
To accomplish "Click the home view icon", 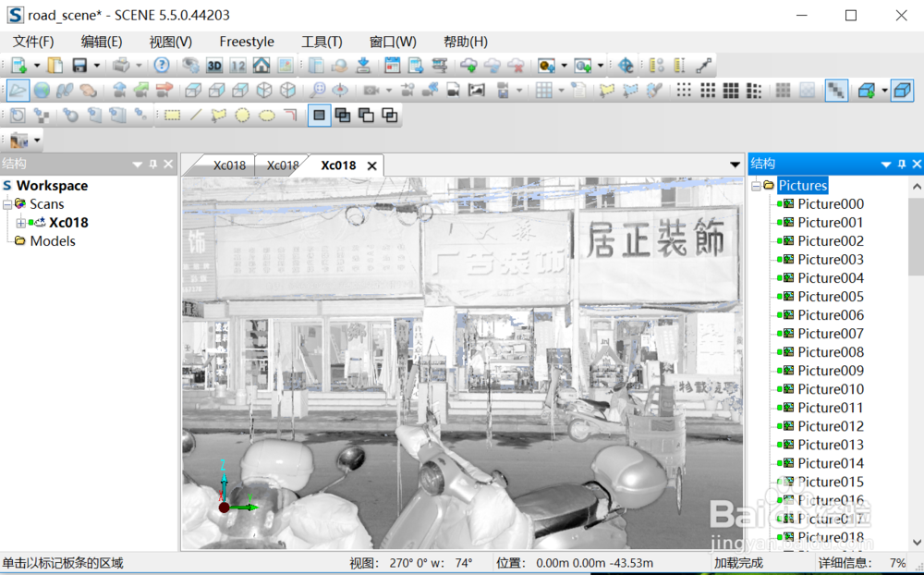I will pos(261,66).
